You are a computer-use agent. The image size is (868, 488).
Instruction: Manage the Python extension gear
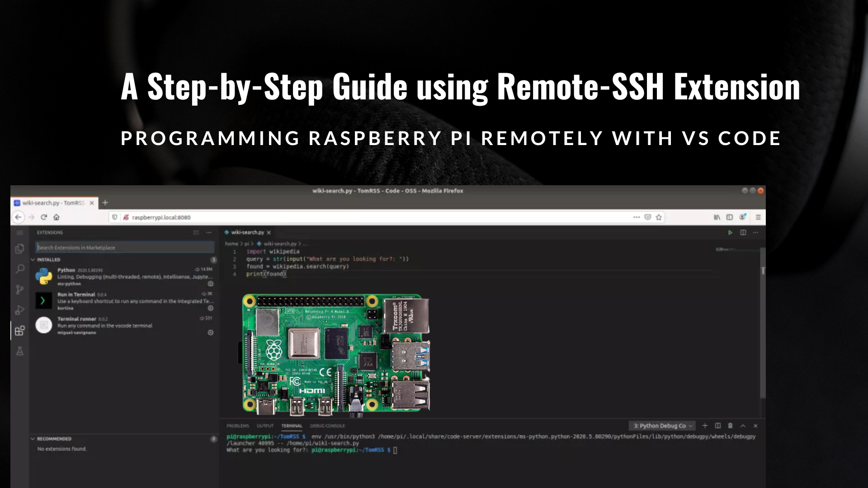[210, 284]
